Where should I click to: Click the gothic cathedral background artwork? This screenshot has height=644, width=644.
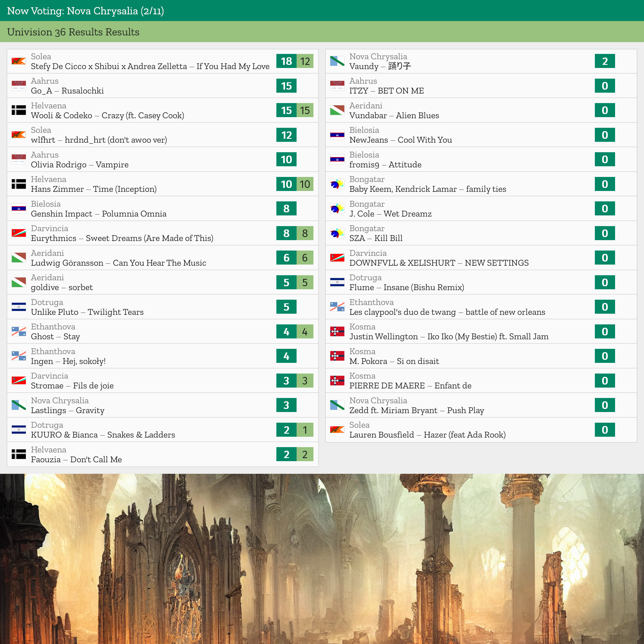322,559
